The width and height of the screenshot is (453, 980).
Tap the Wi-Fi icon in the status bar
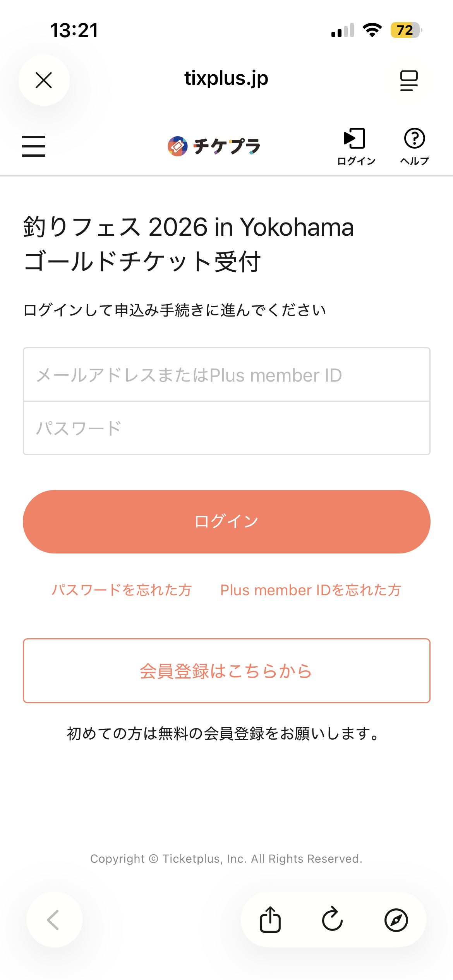[x=372, y=30]
